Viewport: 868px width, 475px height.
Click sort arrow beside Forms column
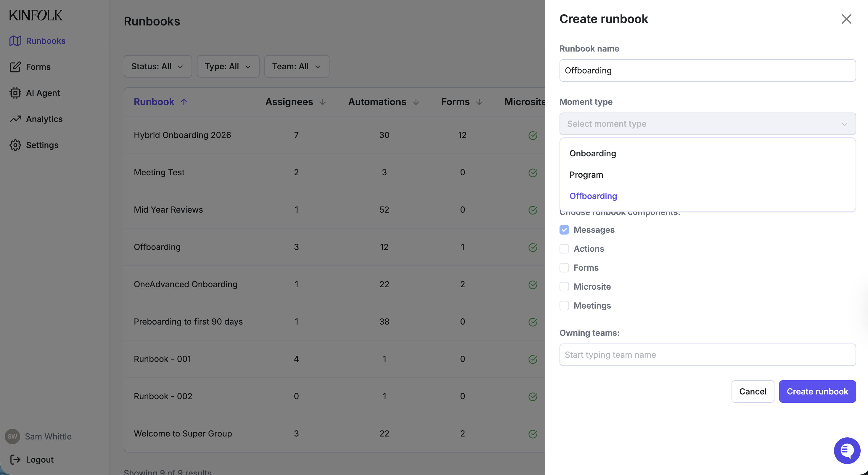pyautogui.click(x=479, y=102)
